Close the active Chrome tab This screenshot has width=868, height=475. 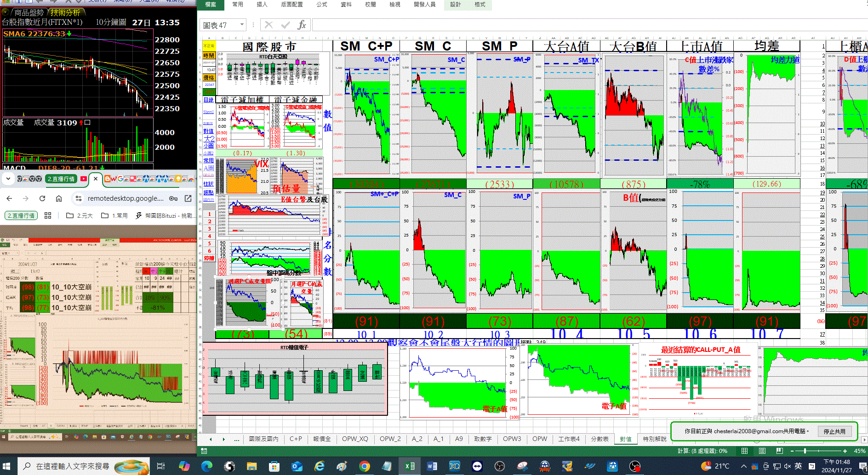[96, 179]
